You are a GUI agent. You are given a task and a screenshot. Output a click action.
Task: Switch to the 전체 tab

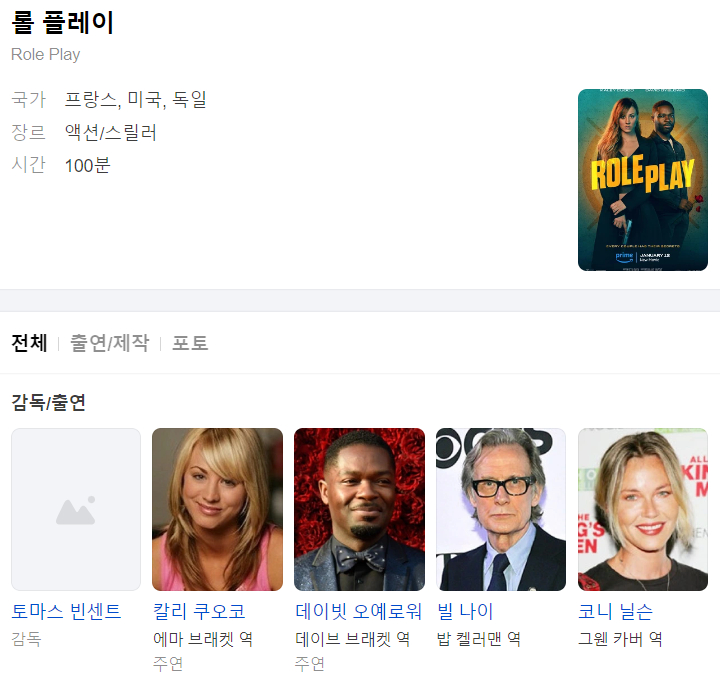(29, 343)
